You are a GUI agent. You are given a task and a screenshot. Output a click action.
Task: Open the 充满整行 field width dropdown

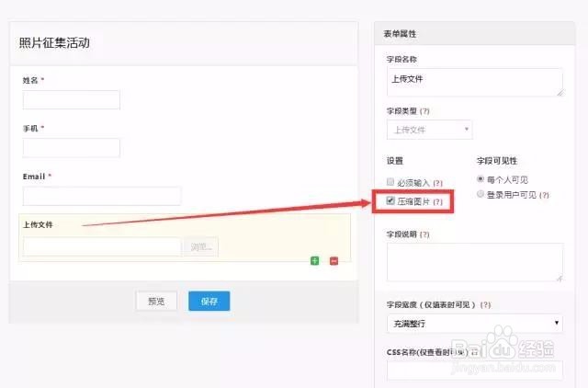(475, 324)
